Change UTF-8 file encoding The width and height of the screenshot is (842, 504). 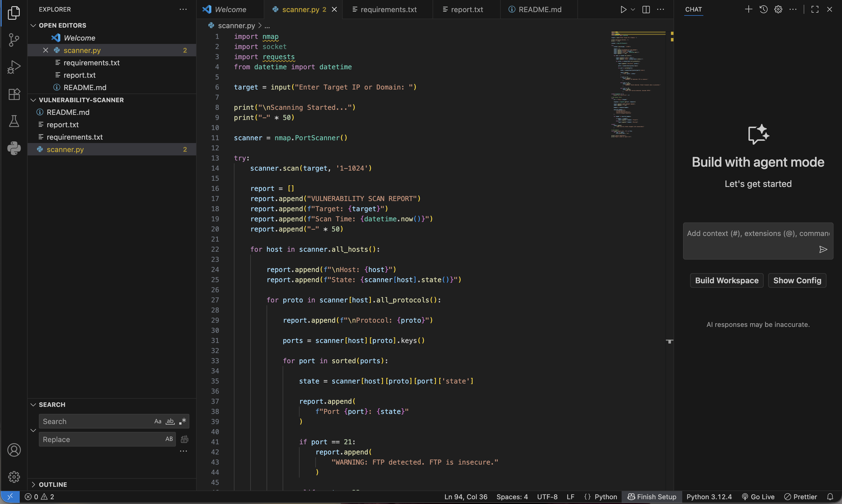(547, 496)
